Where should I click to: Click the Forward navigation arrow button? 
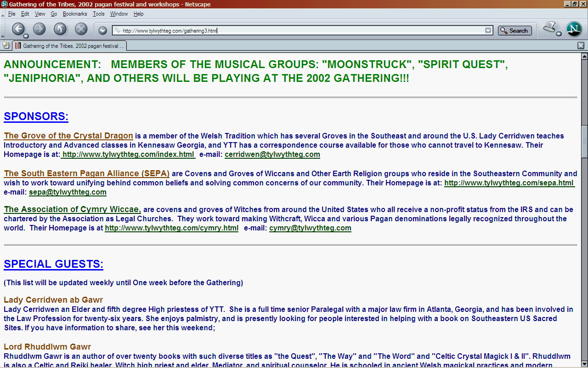40,29
